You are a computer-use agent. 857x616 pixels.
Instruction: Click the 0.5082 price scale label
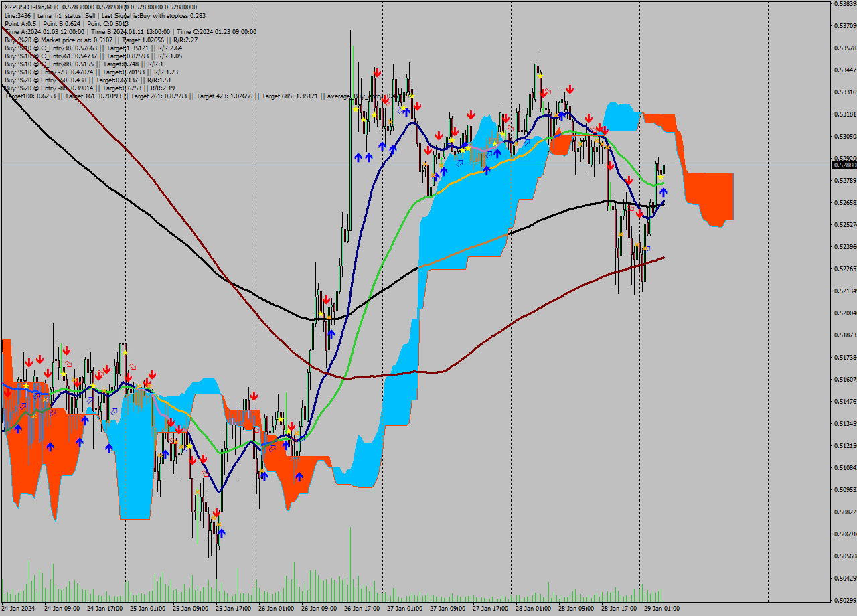846,512
